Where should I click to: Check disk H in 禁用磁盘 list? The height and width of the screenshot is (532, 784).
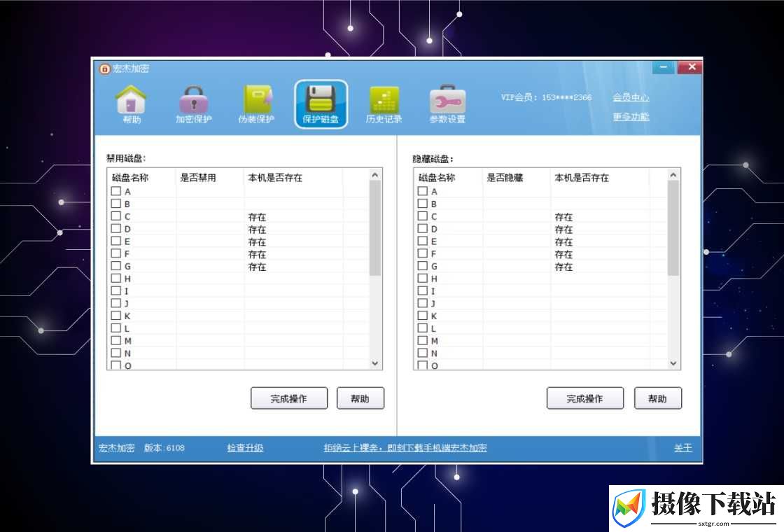pos(116,279)
